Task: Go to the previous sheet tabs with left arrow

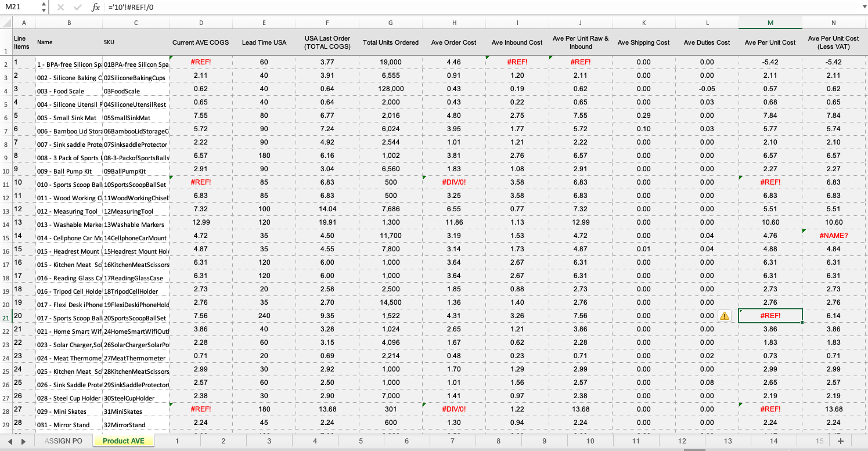Action: (x=10, y=441)
